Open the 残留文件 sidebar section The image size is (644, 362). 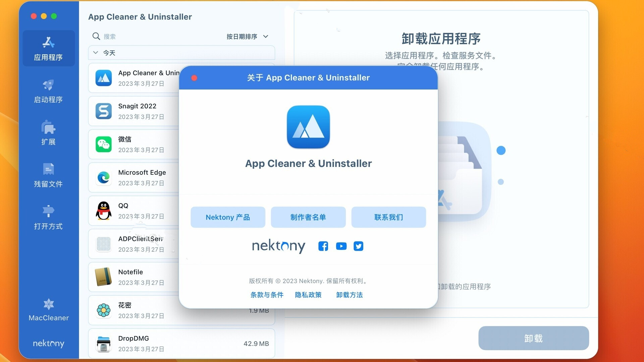pos(48,175)
